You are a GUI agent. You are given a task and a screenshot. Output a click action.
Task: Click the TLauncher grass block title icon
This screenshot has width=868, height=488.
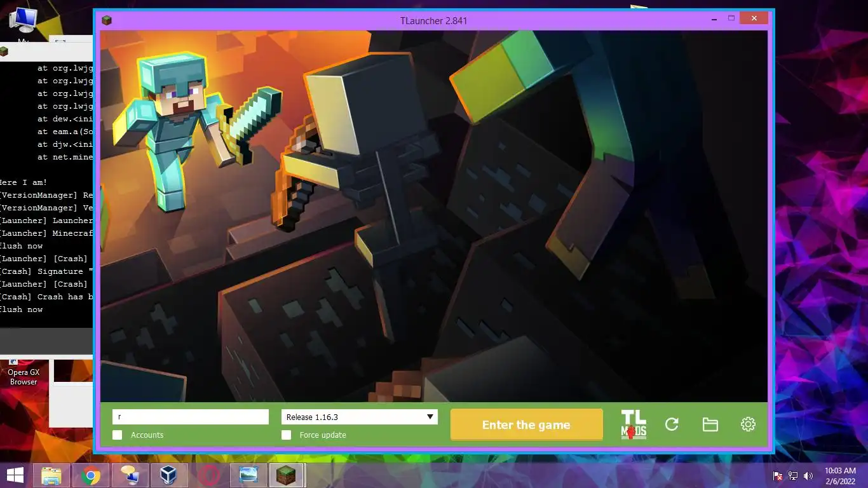[x=107, y=20]
